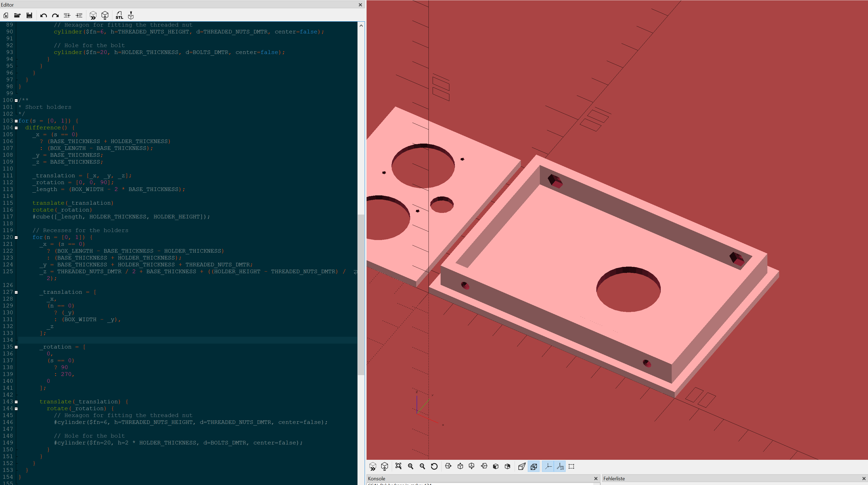Screen dimensions: 868x485
Task: Create a new design file
Action: (5, 16)
